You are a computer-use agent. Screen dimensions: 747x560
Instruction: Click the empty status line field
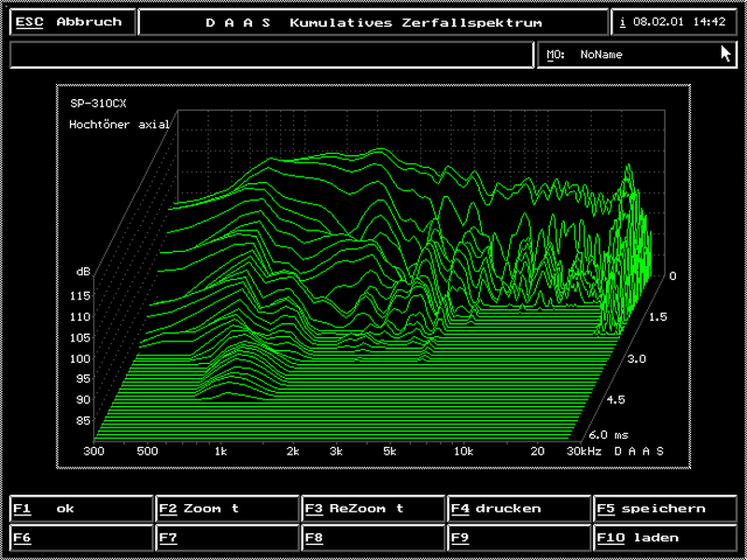(x=272, y=55)
